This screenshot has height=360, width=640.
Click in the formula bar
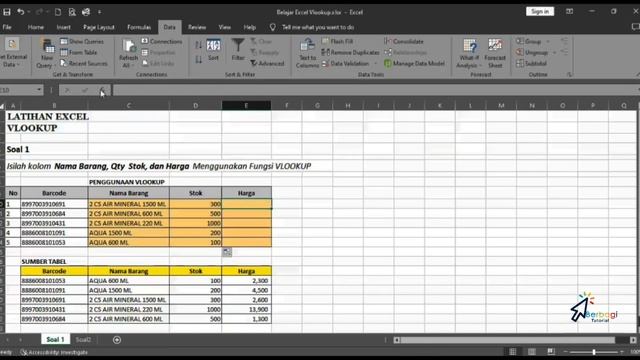[x=376, y=90]
